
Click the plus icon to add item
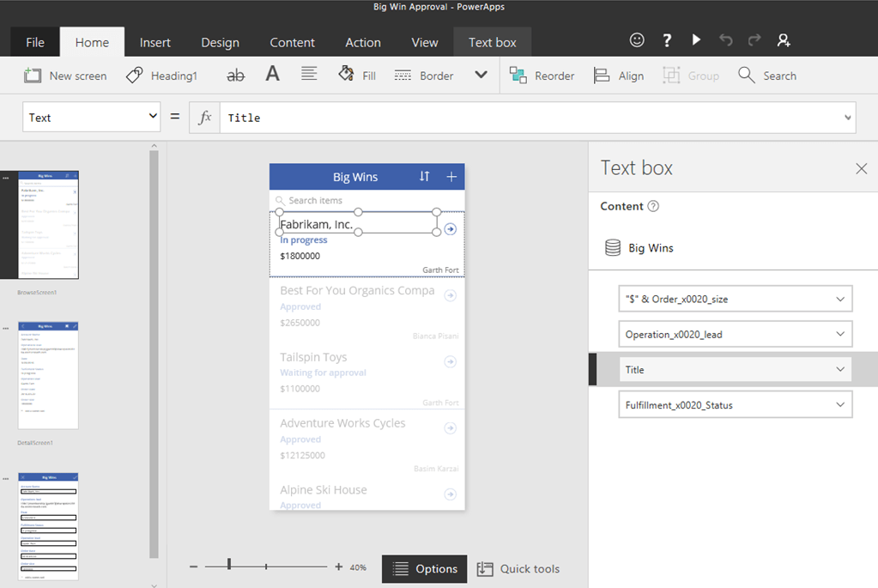(451, 177)
